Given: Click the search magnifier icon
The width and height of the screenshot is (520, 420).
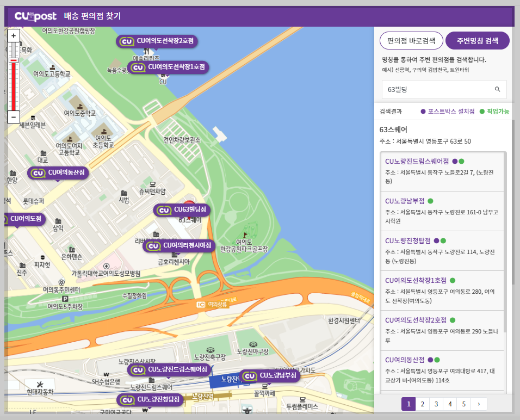Looking at the screenshot, I should 498,89.
